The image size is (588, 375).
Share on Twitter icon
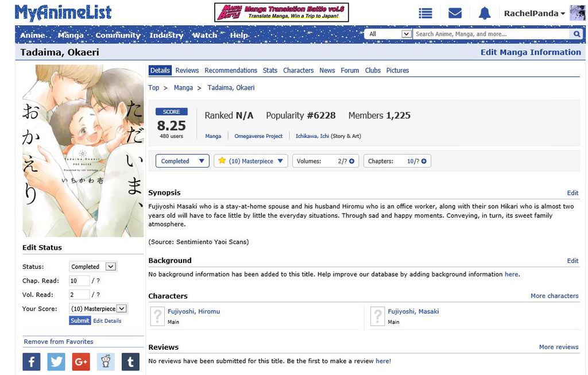56,362
